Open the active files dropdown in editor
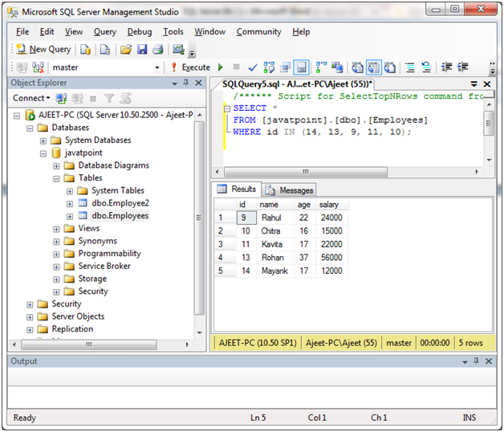504x432 pixels. pos(474,84)
